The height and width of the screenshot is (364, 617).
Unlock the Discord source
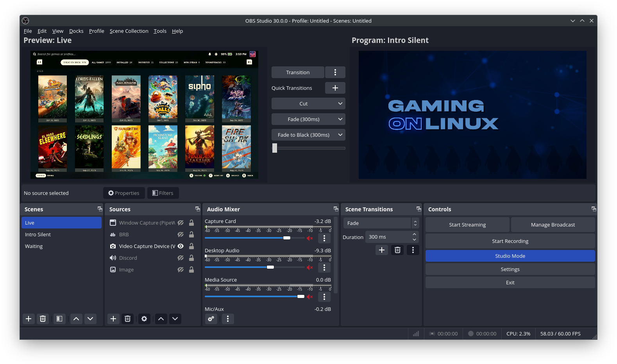pyautogui.click(x=191, y=258)
